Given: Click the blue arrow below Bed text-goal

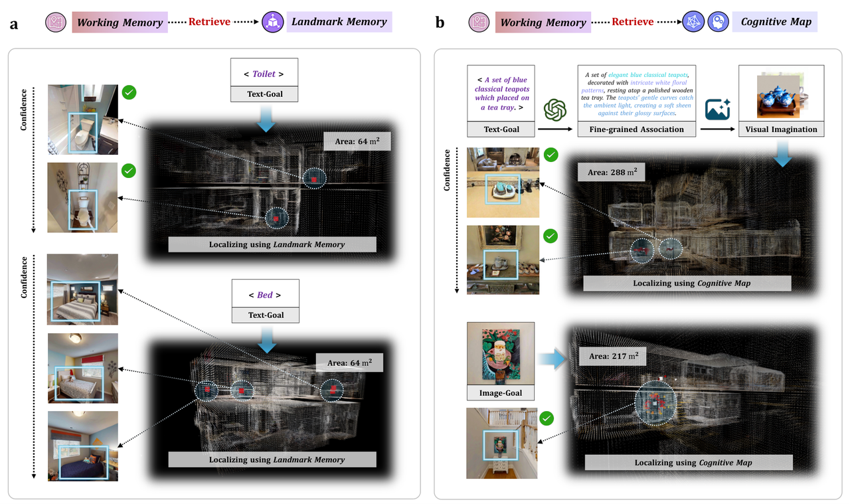Looking at the screenshot, I should point(266,339).
